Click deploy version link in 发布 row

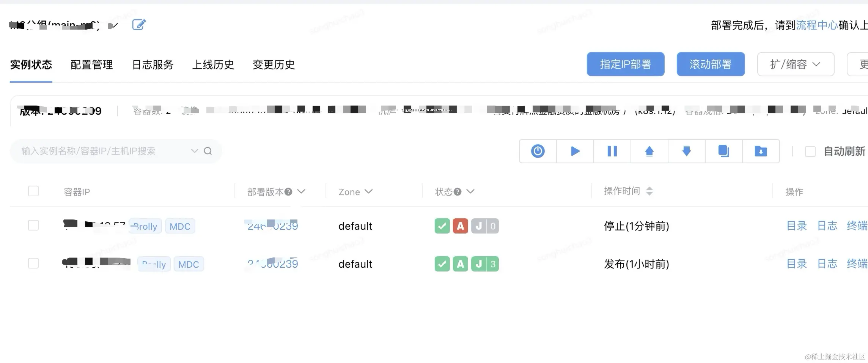[x=272, y=264]
